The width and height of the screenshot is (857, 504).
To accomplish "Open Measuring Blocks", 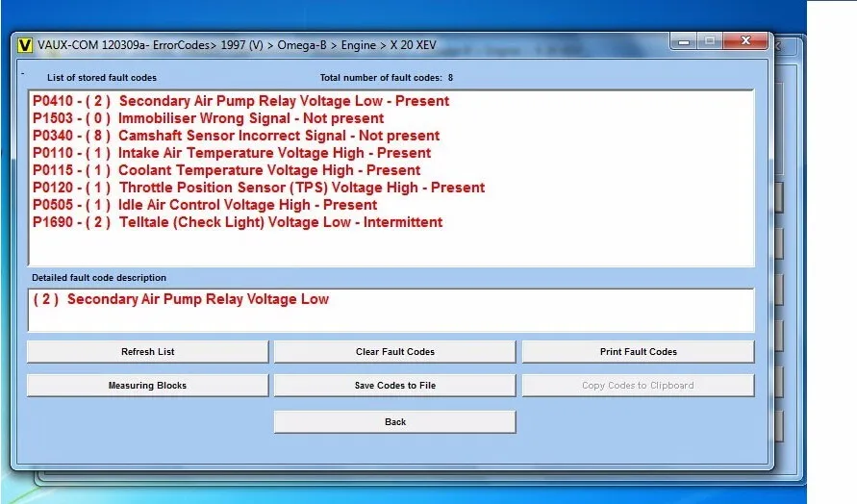I will tap(147, 386).
